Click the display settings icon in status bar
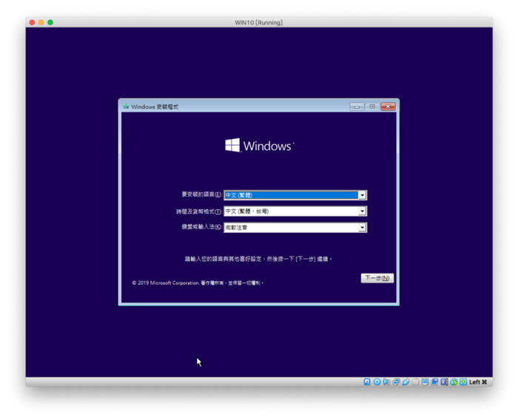The height and width of the screenshot is (420, 518). click(425, 382)
